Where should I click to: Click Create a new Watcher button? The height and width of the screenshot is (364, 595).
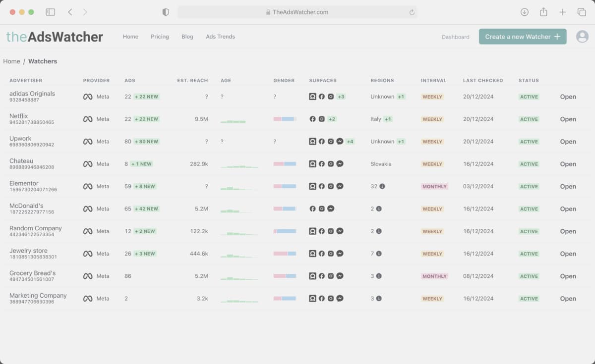coord(523,37)
